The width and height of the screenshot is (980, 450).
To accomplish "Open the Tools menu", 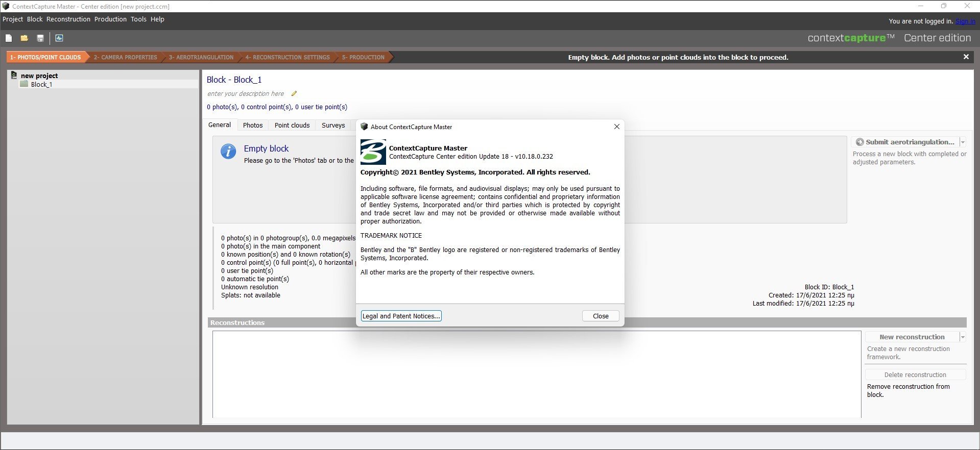I will (138, 19).
